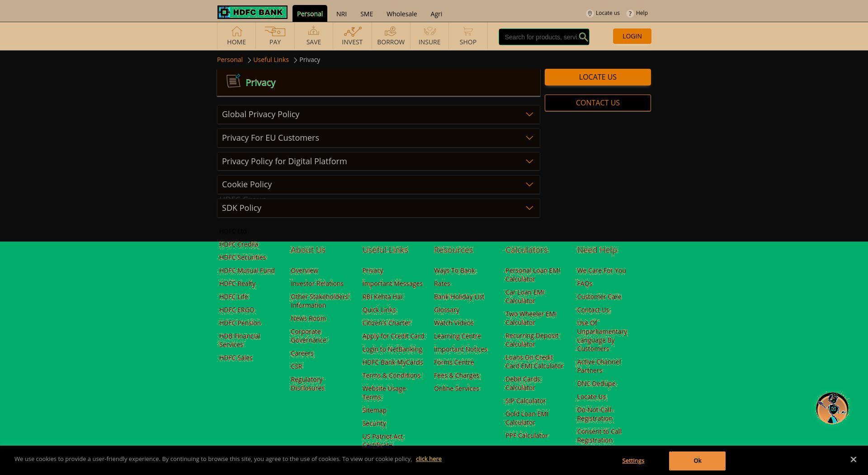868x475 pixels.
Task: Switch to the NRI tab
Action: (x=341, y=14)
